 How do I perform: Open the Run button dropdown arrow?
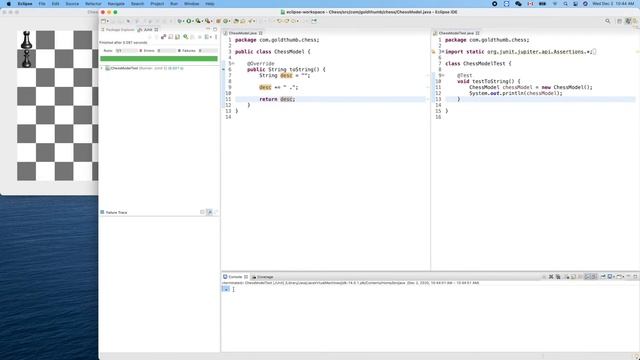(x=193, y=21)
